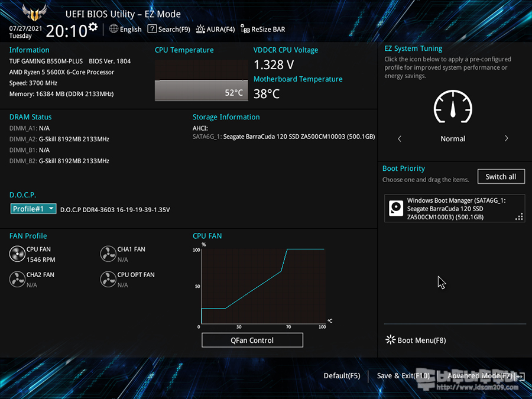
Task: Click the Advanced Mode exit arrow icon
Action: (520, 376)
